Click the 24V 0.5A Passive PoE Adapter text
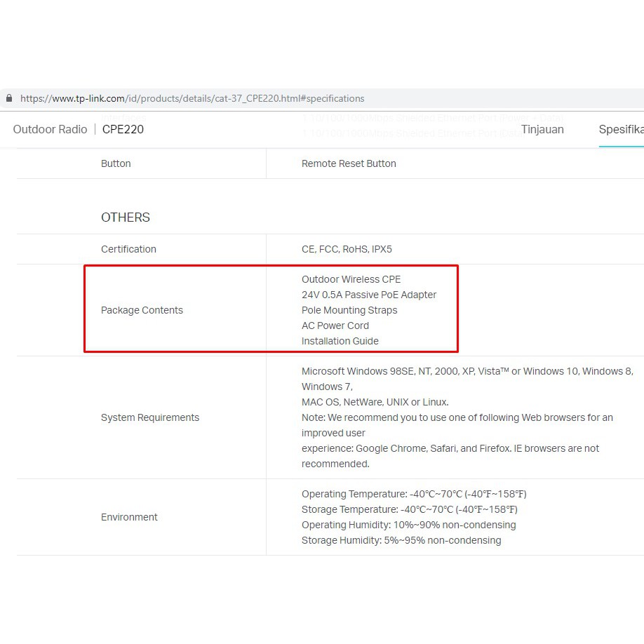 [x=369, y=295]
